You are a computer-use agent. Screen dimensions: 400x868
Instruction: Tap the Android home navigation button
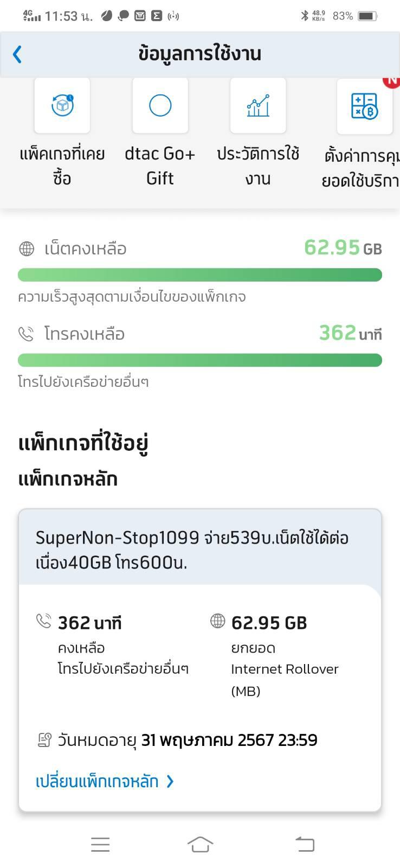point(200,844)
